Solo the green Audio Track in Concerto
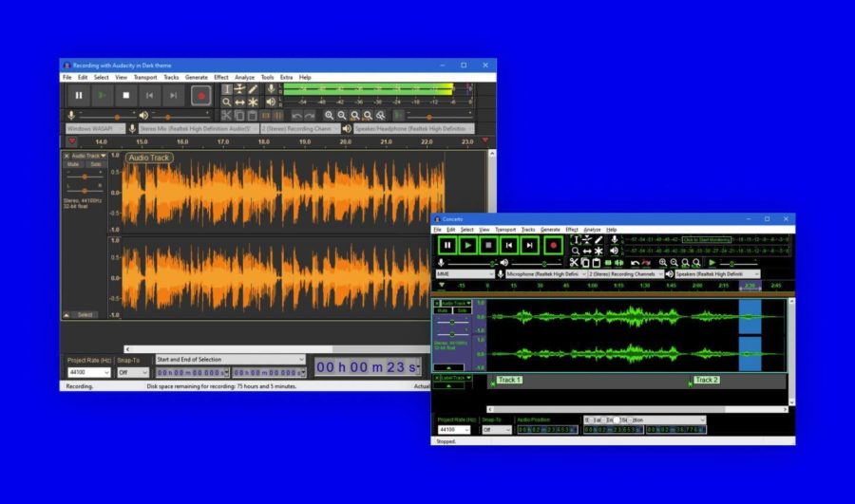 (x=462, y=310)
